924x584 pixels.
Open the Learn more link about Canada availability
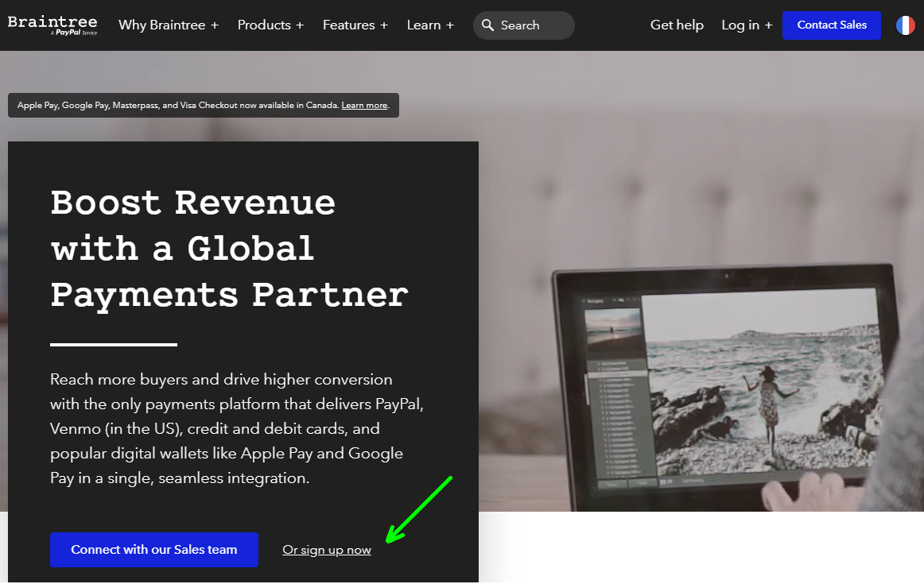click(364, 105)
